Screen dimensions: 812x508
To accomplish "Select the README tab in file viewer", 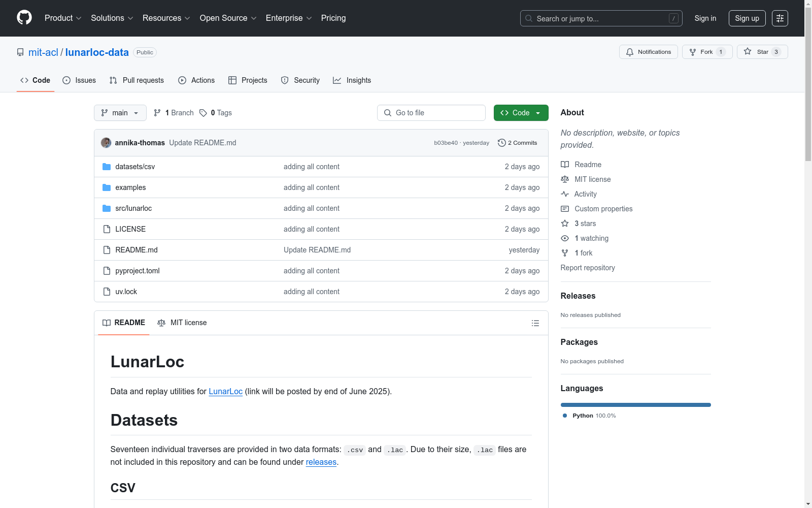I will [x=124, y=323].
